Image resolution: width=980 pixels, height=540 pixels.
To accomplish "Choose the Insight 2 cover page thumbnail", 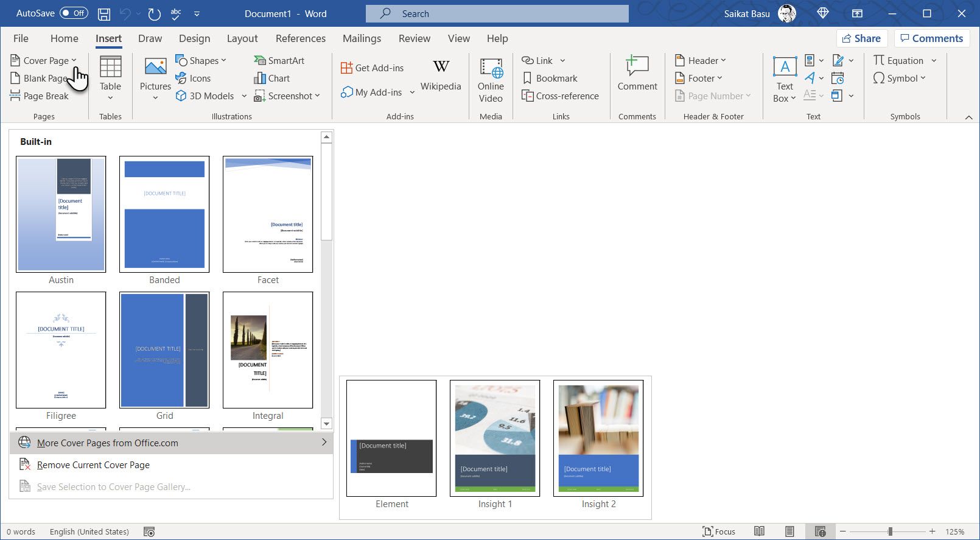I will [x=598, y=438].
